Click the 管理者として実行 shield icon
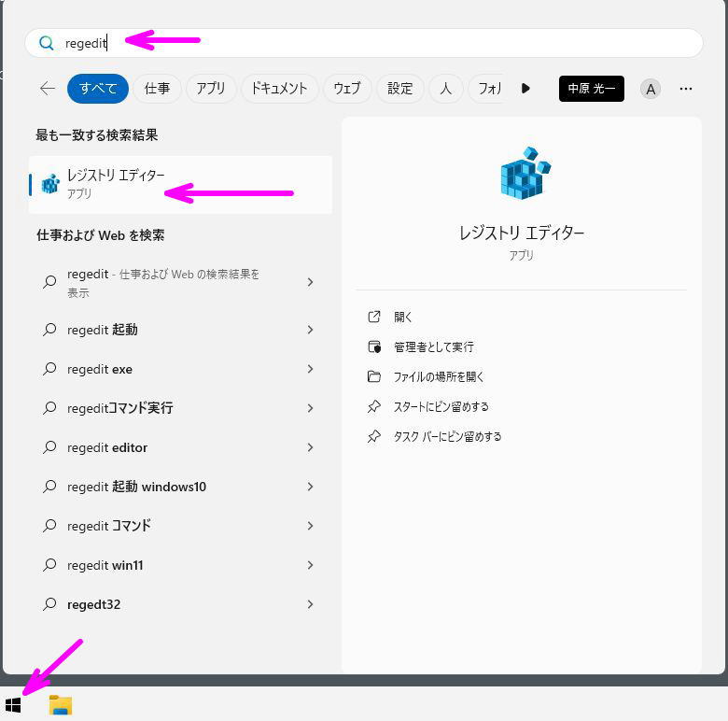 coord(374,346)
